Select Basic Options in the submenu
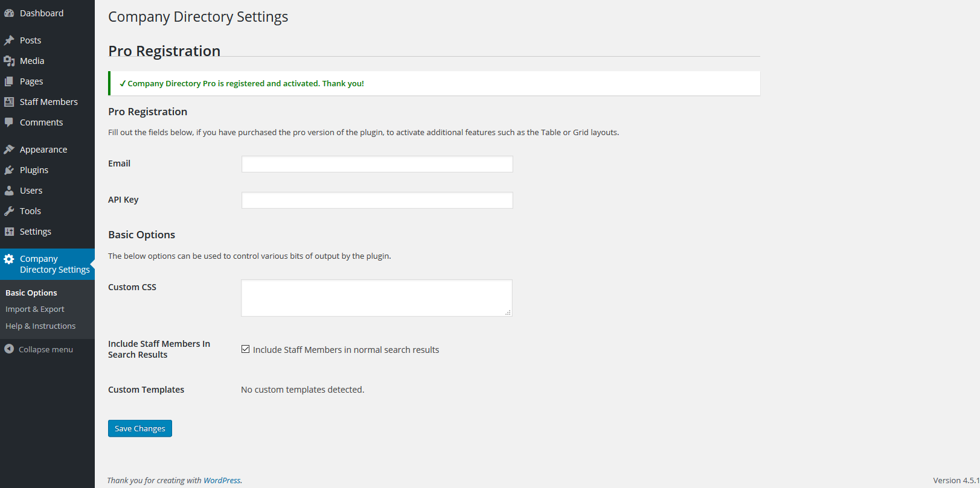980x488 pixels. click(x=31, y=293)
